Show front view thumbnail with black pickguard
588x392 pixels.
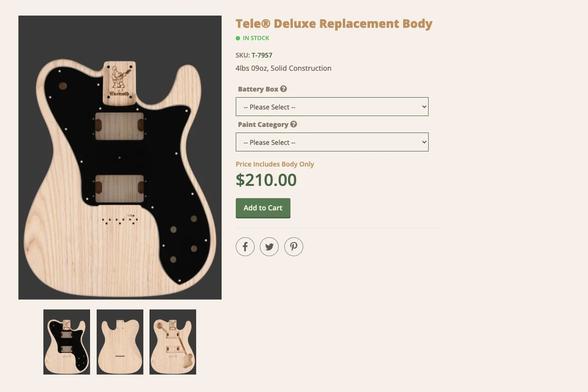tap(66, 342)
